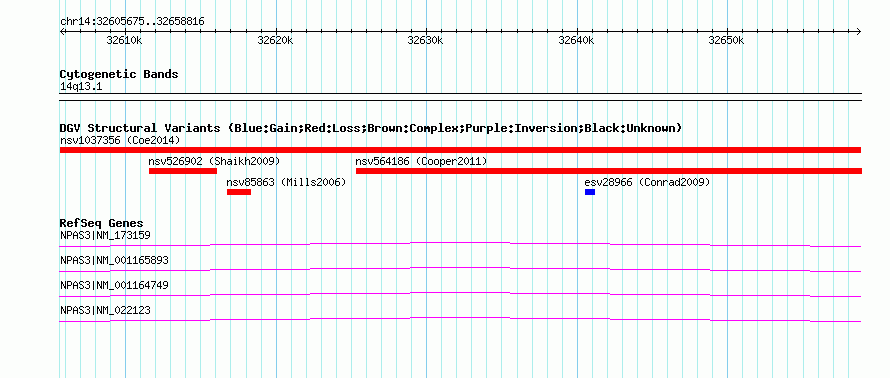The width and height of the screenshot is (890, 378).
Task: Open the NPAS3|NM_173159 transcript label
Action: 105,235
